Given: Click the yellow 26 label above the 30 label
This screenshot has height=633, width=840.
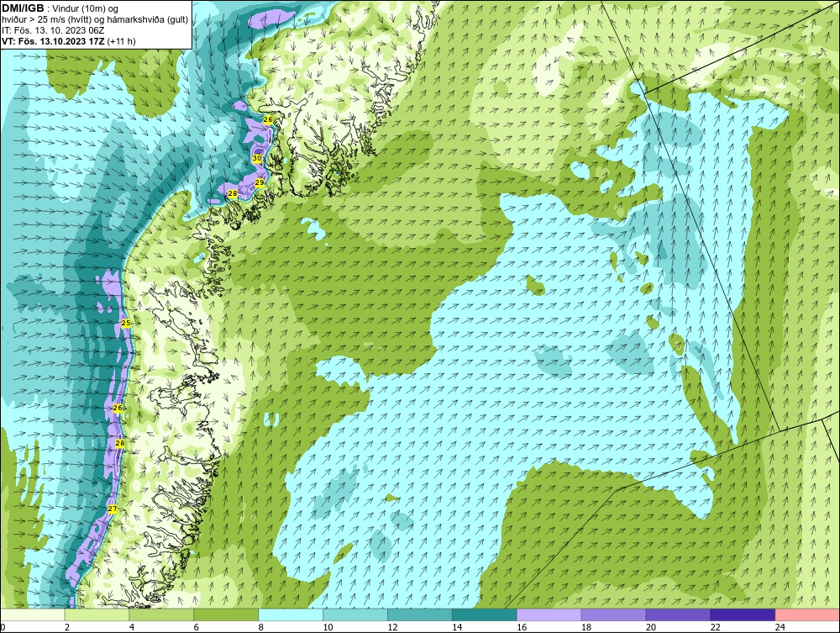Looking at the screenshot, I should (269, 119).
